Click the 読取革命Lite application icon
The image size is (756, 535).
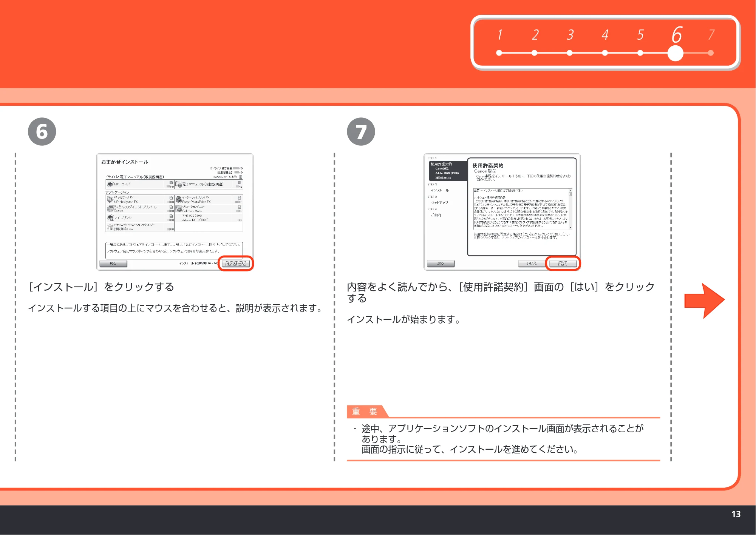pyautogui.click(x=110, y=227)
